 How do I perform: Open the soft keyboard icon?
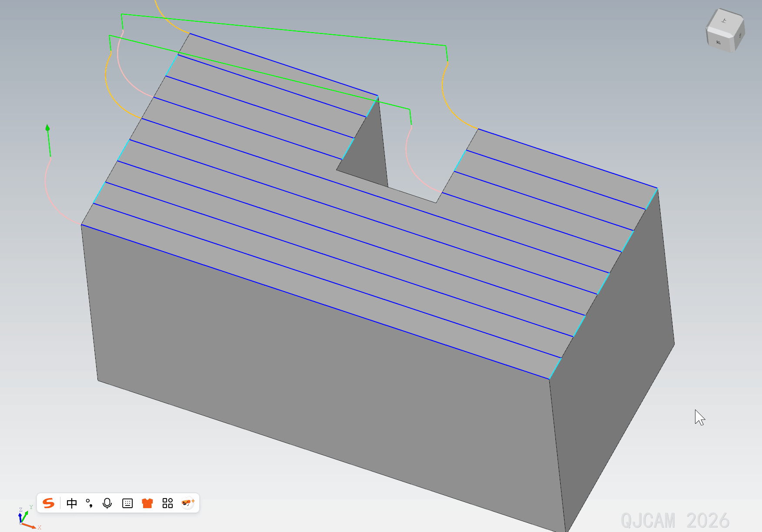pos(127,503)
